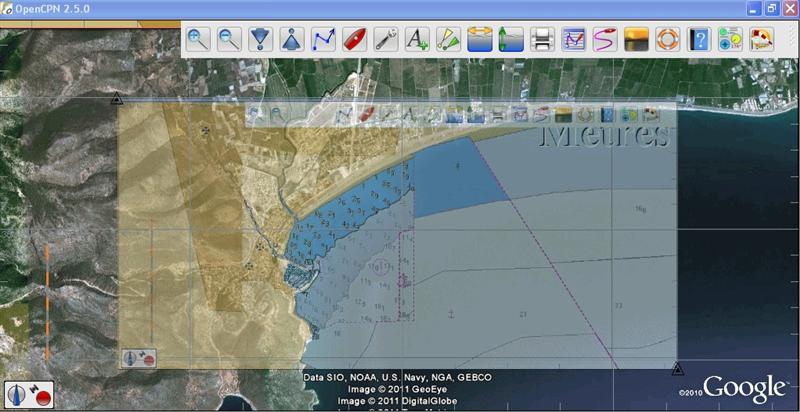Click the Google logo on the map
Image resolution: width=800 pixels, height=412 pixels.
(744, 387)
